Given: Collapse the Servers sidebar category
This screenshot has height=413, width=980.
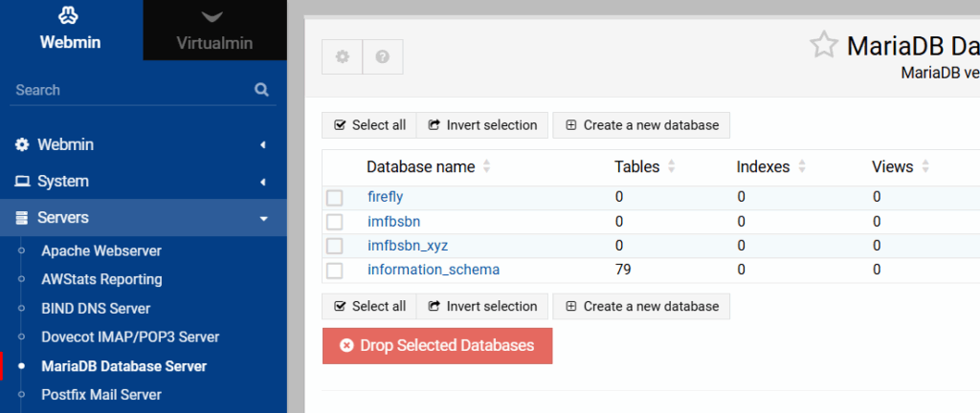Looking at the screenshot, I should pyautogui.click(x=144, y=218).
